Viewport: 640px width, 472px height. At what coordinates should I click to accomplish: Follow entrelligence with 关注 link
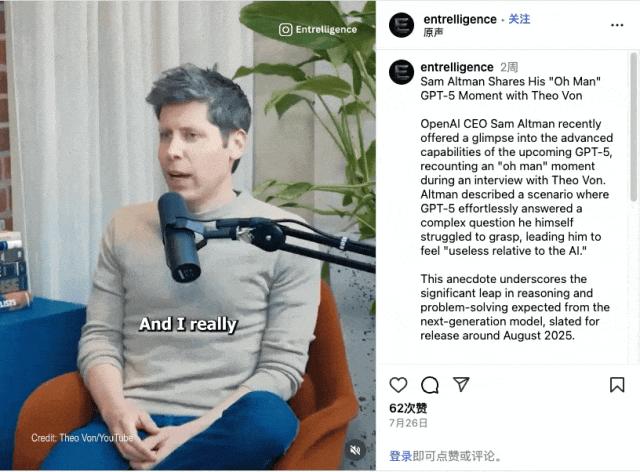519,19
